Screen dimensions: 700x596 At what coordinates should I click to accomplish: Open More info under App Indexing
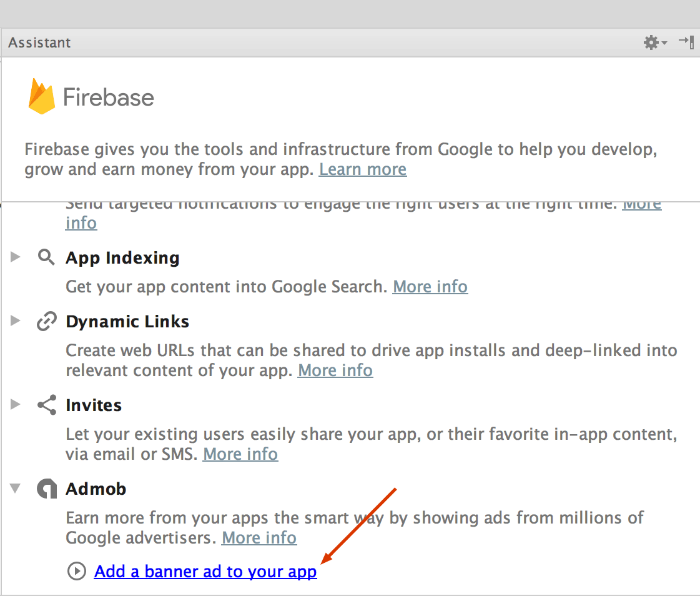point(430,287)
